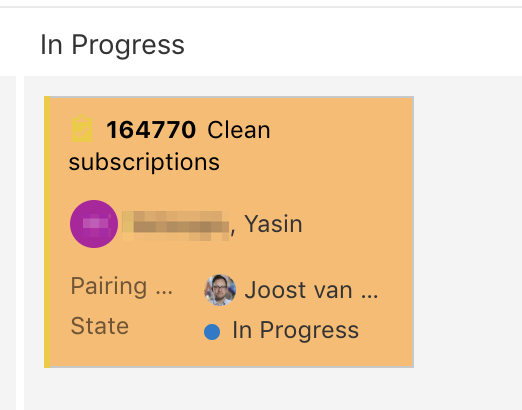
Task: Click the task clipboard icon on card 164770
Action: click(82, 128)
